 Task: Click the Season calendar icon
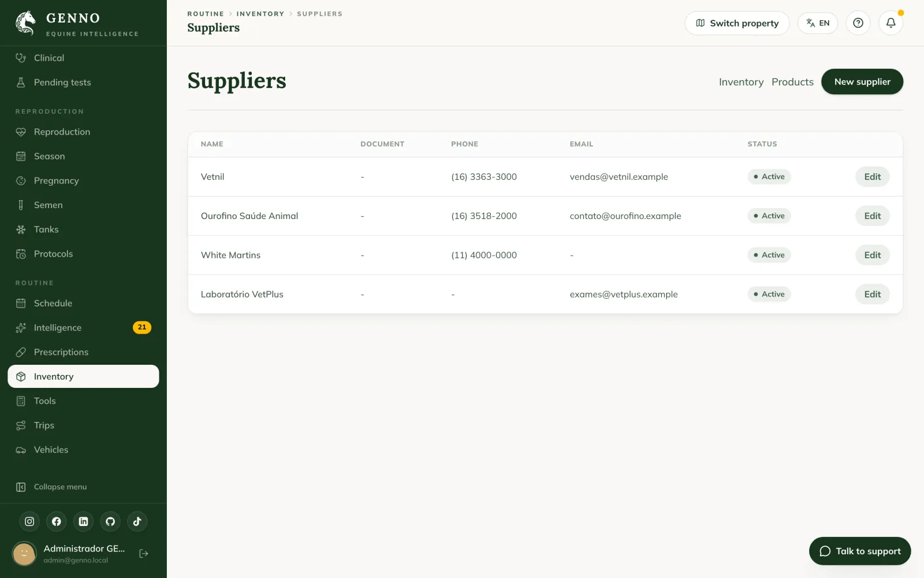coord(21,156)
